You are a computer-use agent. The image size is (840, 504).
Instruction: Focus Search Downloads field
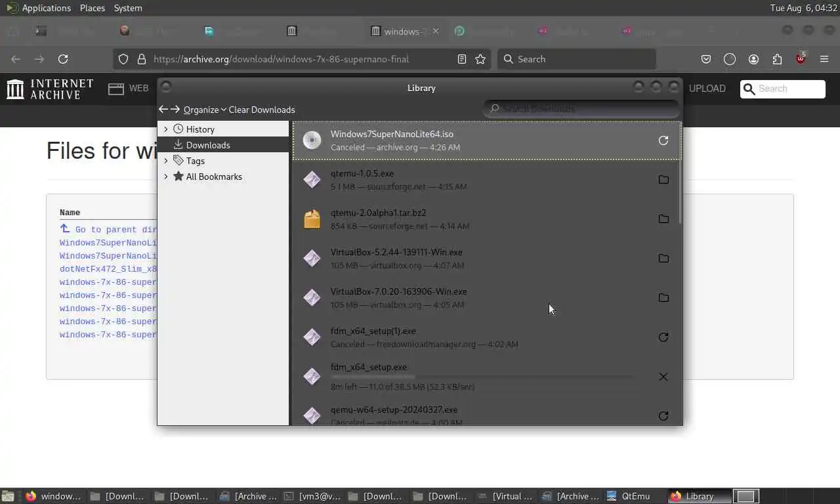click(x=581, y=109)
